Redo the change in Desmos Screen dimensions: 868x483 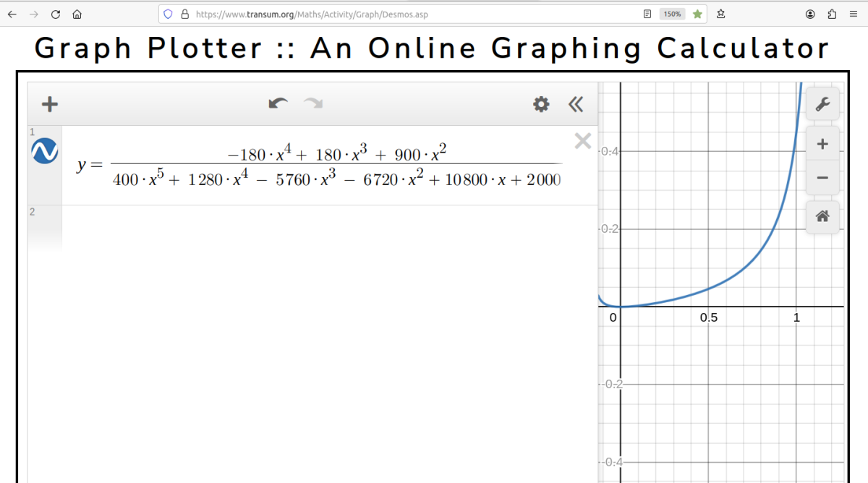point(313,104)
